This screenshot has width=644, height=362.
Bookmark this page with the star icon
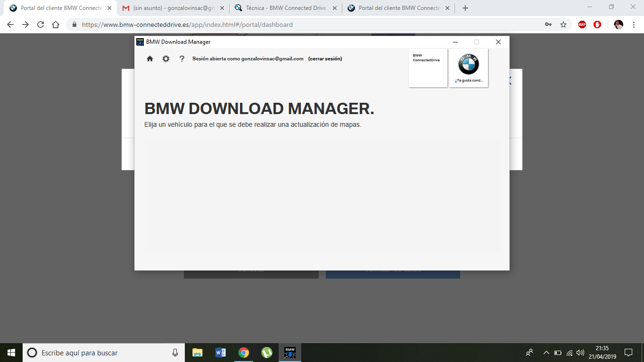[x=563, y=25]
